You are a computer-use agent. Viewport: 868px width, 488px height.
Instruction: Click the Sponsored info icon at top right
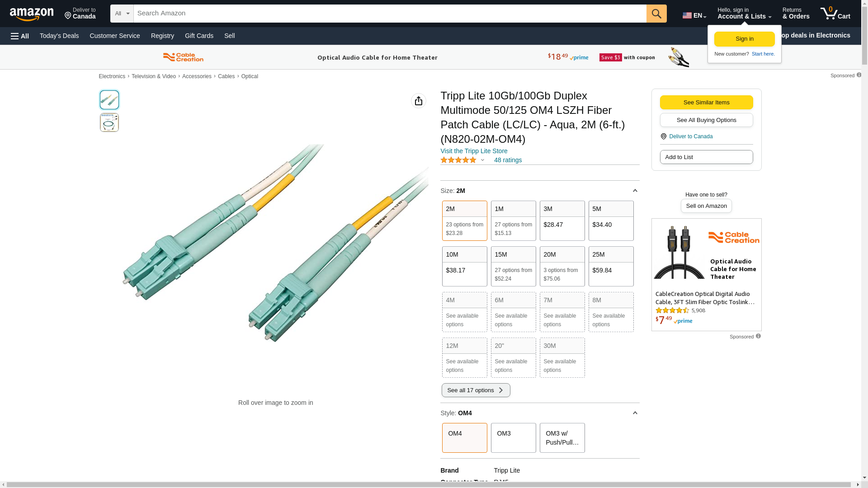[x=859, y=75]
